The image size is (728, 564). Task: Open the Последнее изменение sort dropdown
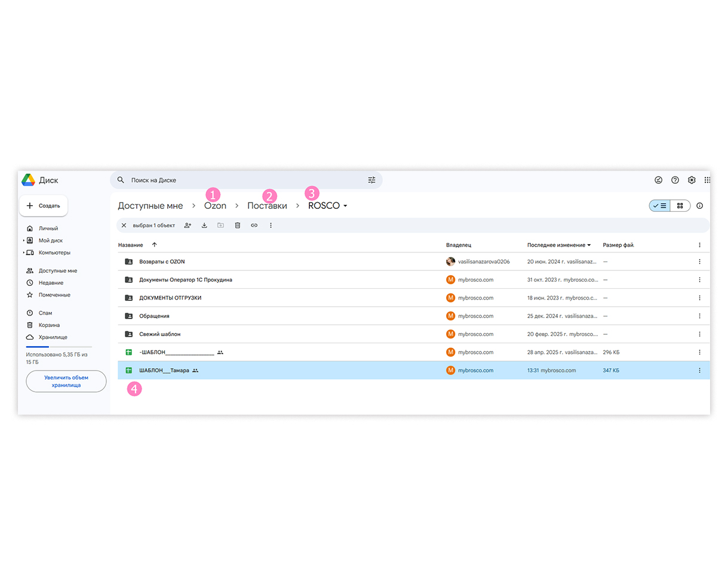(589, 245)
